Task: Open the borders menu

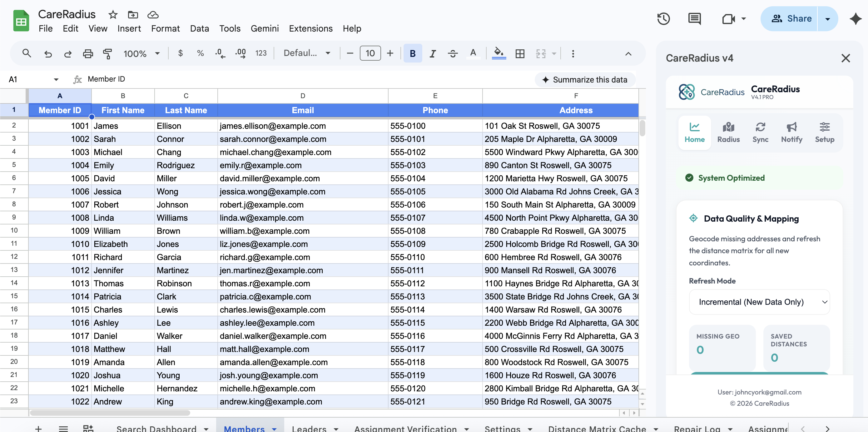Action: tap(520, 53)
